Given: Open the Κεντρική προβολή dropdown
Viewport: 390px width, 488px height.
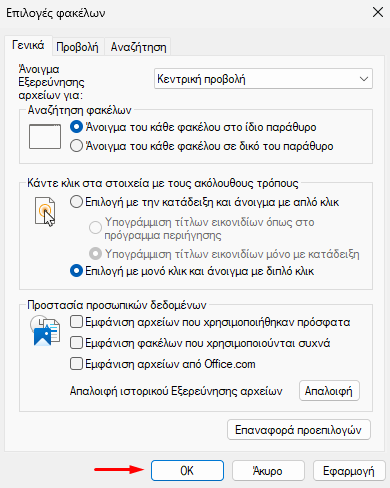Looking at the screenshot, I should click(263, 79).
